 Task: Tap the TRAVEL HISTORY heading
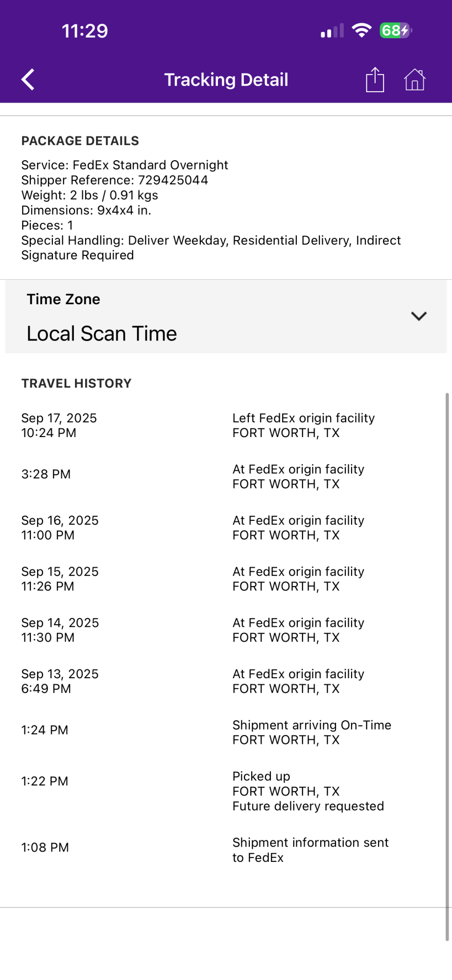coord(76,383)
